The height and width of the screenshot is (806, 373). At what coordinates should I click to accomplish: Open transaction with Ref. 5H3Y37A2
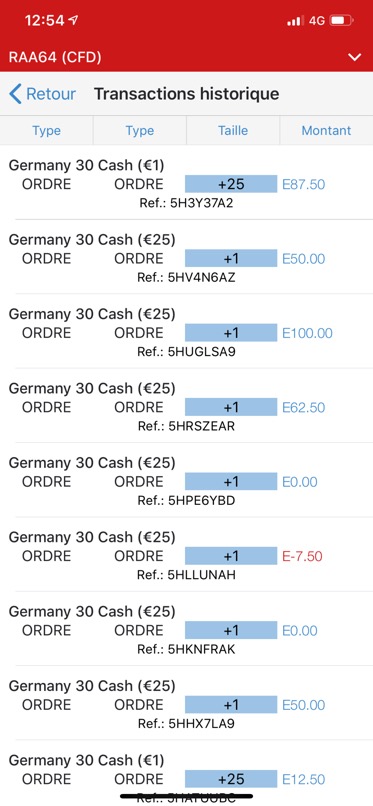click(186, 203)
